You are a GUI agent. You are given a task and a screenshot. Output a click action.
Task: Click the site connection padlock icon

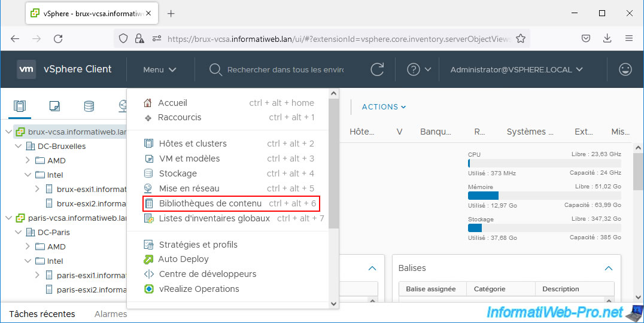pos(139,38)
